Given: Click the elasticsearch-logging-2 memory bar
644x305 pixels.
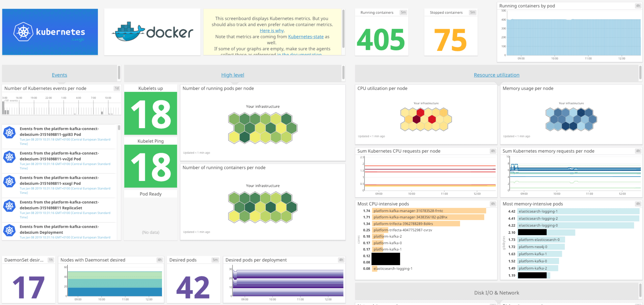Looking at the screenshot, I should tap(578, 218).
